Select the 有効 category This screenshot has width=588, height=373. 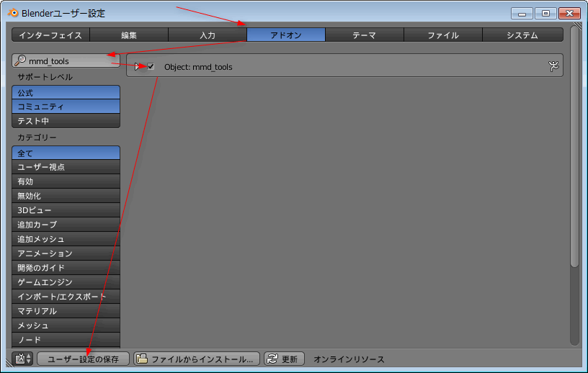(66, 181)
